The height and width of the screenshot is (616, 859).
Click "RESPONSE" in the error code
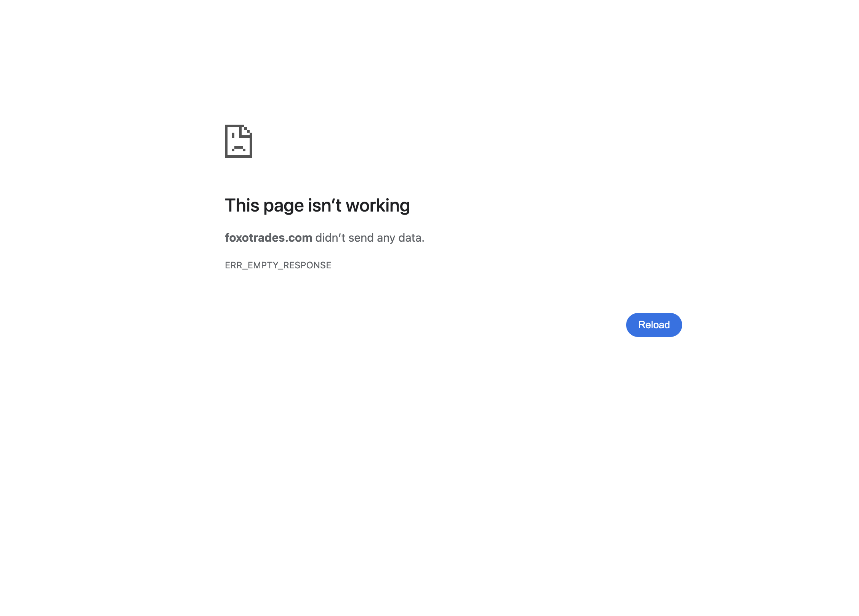307,265
